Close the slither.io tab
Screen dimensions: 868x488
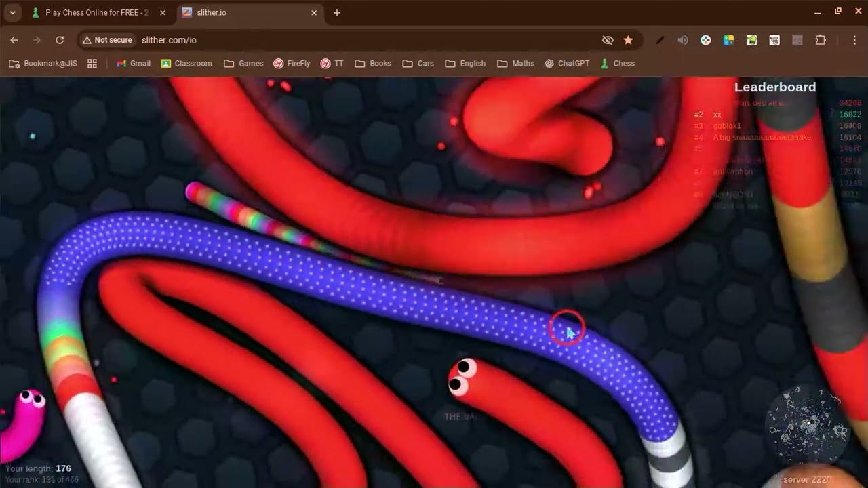coord(314,12)
